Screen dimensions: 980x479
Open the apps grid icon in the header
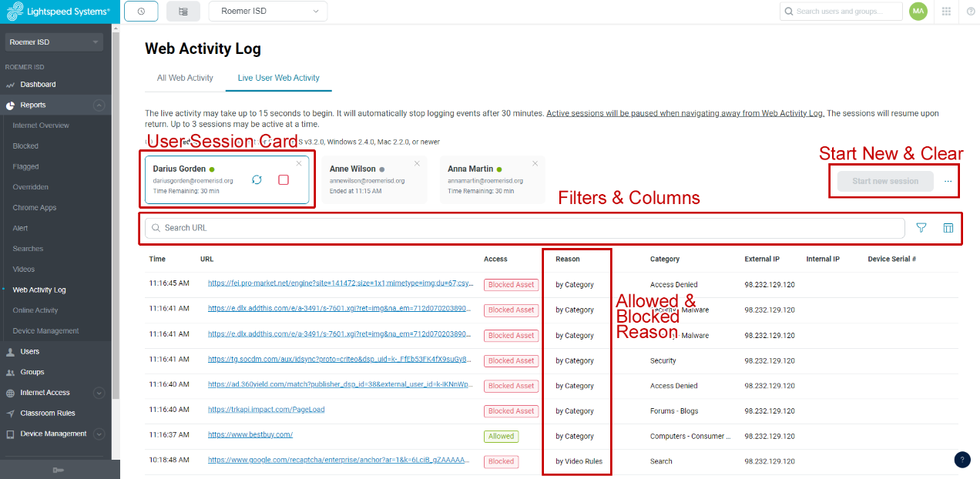[x=946, y=11]
